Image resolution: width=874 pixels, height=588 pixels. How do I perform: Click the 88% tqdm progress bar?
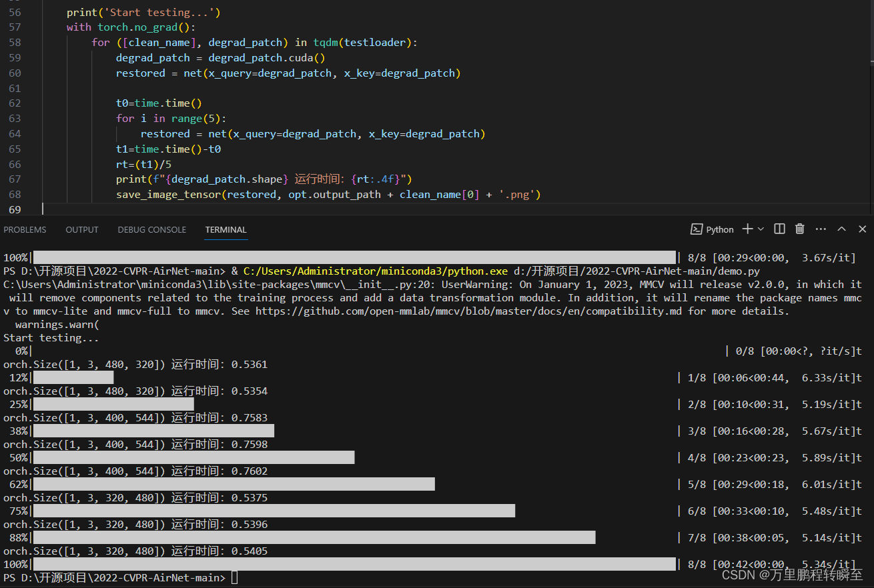pyautogui.click(x=314, y=537)
